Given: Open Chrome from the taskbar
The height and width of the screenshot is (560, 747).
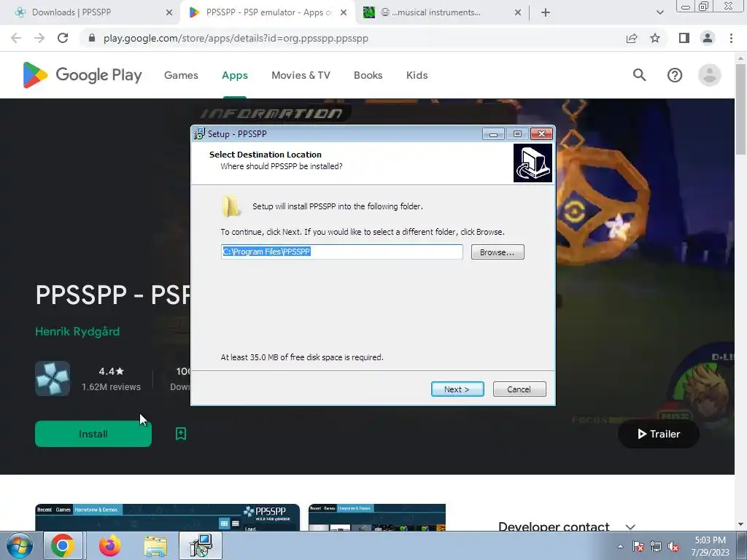Looking at the screenshot, I should (x=63, y=545).
